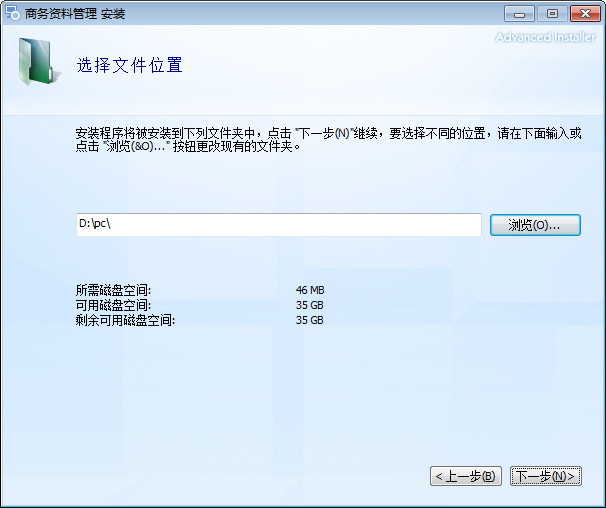Click the Advanced Installer watermark text
The image size is (606, 508).
point(545,38)
